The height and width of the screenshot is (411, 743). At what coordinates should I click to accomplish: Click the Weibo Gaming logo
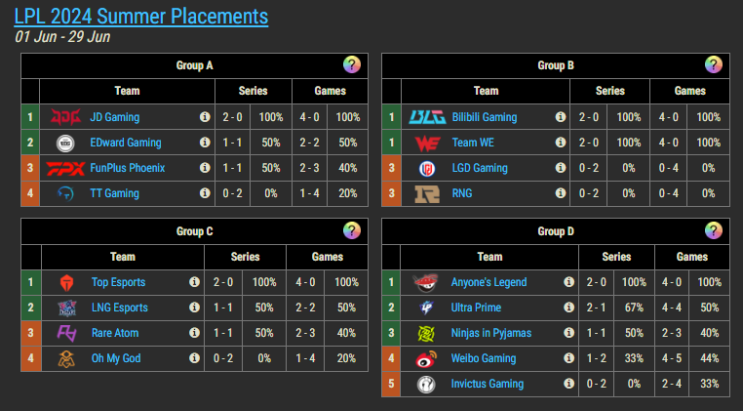pyautogui.click(x=426, y=359)
